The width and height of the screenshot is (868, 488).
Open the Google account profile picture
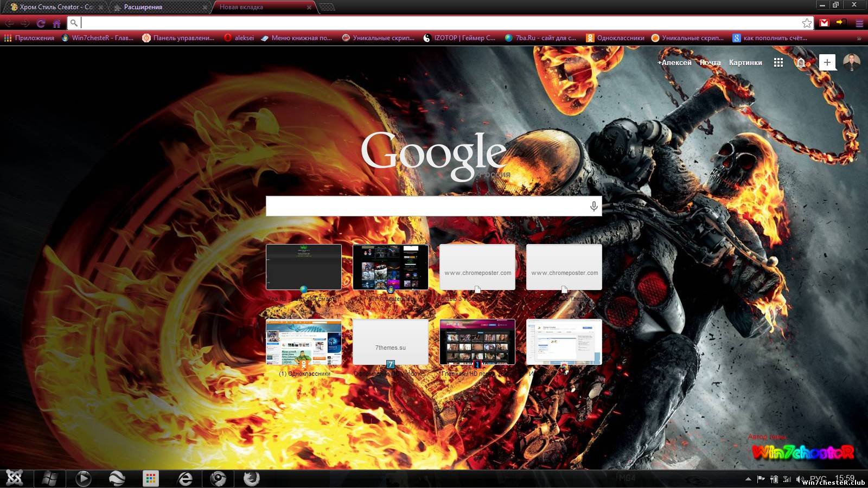click(852, 62)
